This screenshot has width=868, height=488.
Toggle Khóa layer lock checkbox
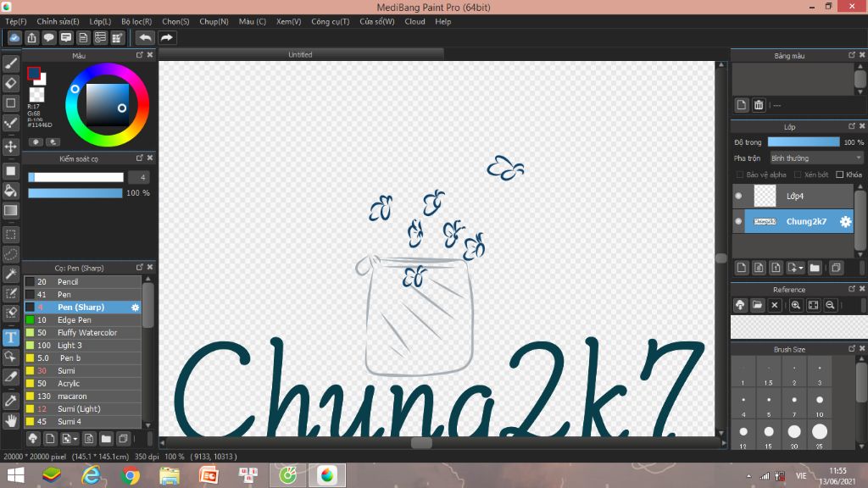[x=840, y=175]
